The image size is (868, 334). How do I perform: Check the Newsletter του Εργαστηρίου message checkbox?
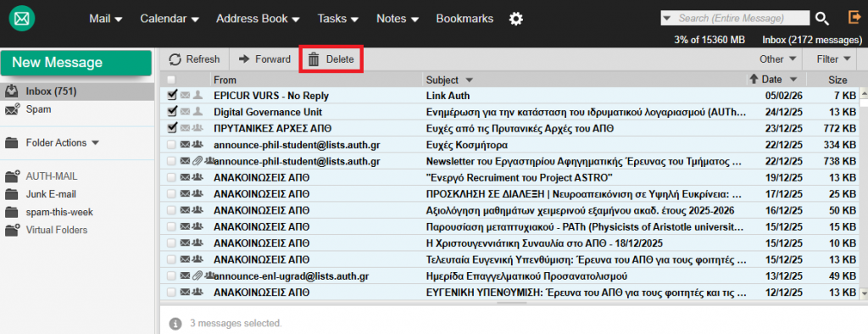coord(171,161)
